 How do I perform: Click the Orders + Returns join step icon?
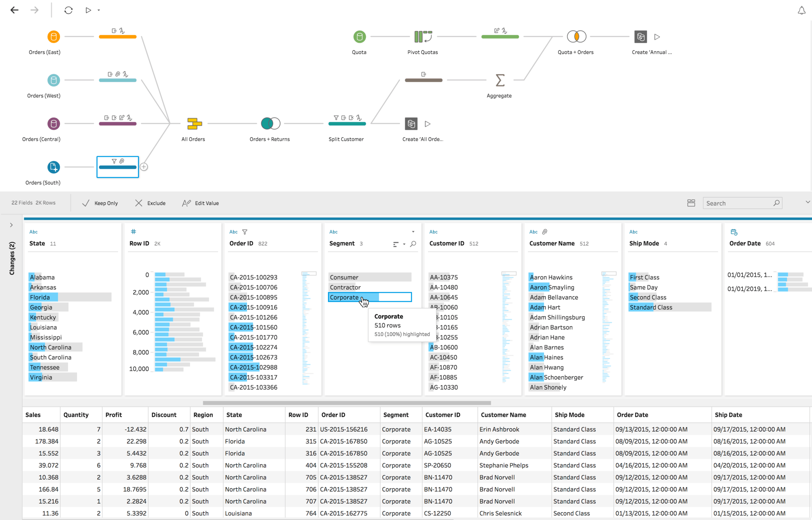point(270,124)
